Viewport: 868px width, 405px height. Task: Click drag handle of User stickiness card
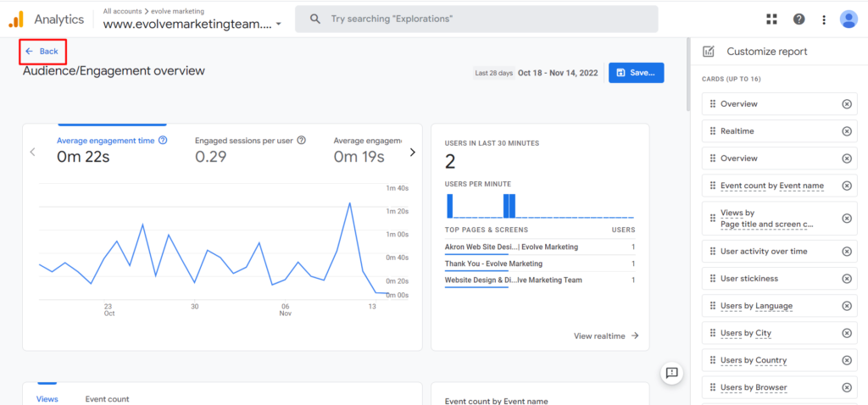712,278
